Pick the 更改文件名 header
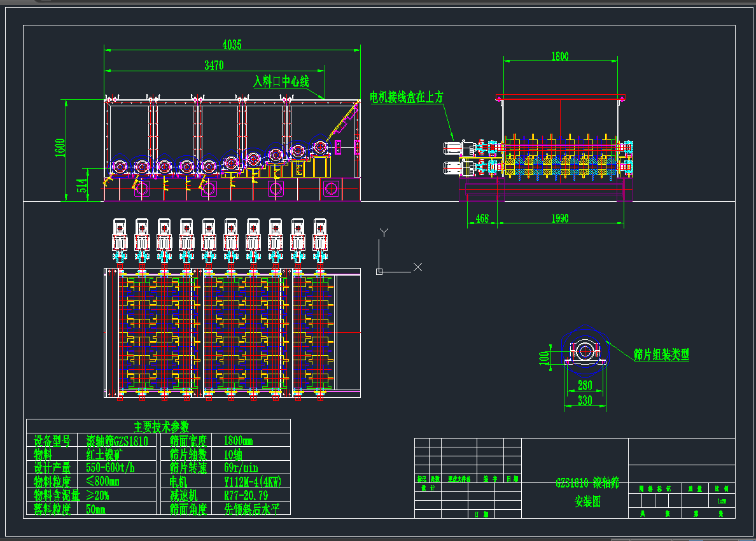The image size is (756, 541). pos(459,479)
